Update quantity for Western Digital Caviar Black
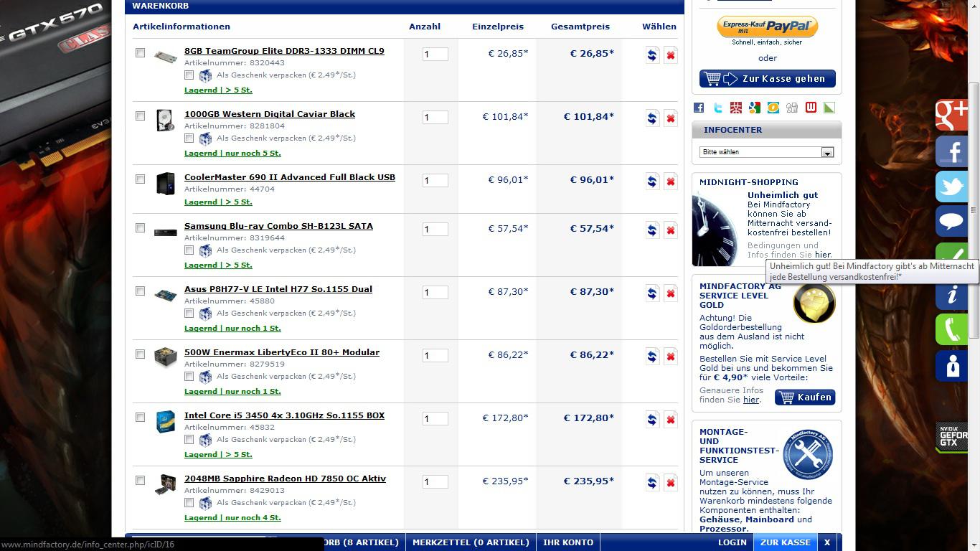 pos(652,118)
